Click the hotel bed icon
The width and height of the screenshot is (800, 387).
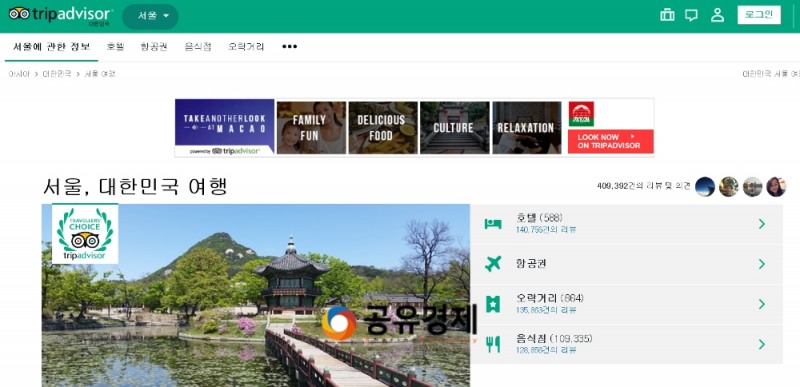493,224
